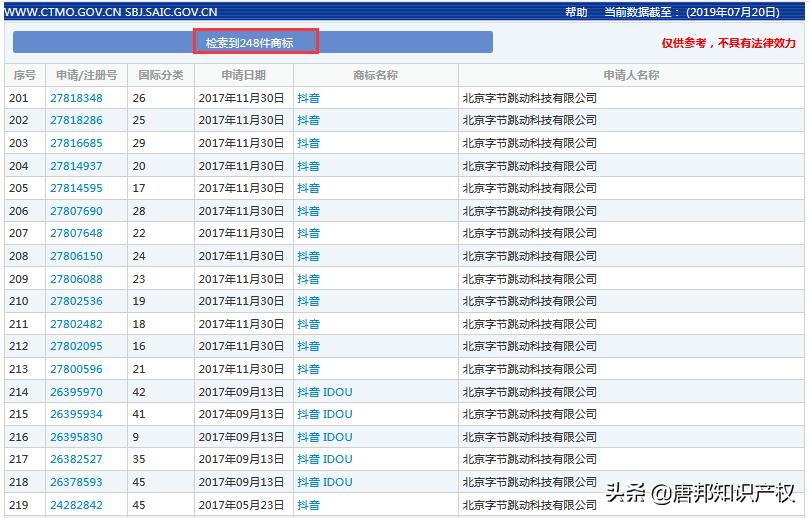This screenshot has height=518, width=810.
Task: Click the 国际分类 column header
Action: pyautogui.click(x=161, y=75)
